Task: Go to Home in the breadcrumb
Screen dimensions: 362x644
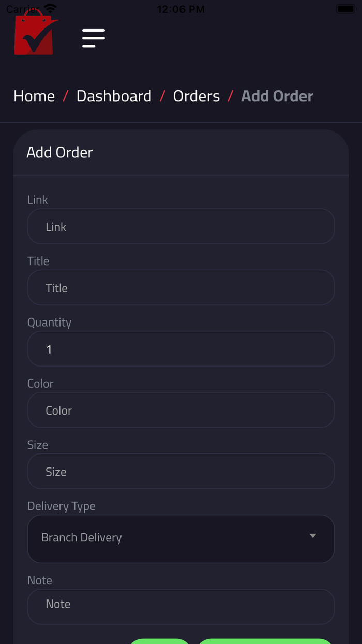Action: [x=34, y=96]
